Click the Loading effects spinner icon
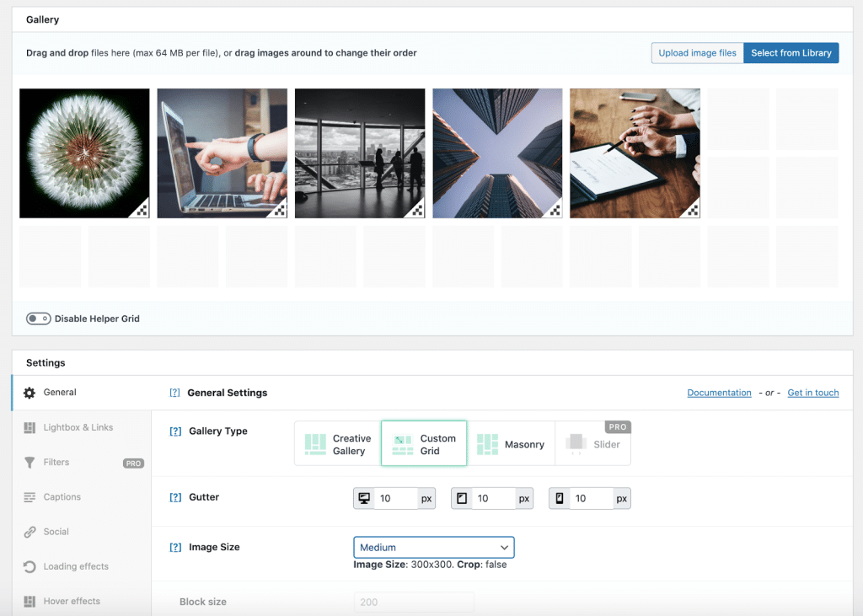Viewport: 863px width, 616px height. (x=29, y=566)
